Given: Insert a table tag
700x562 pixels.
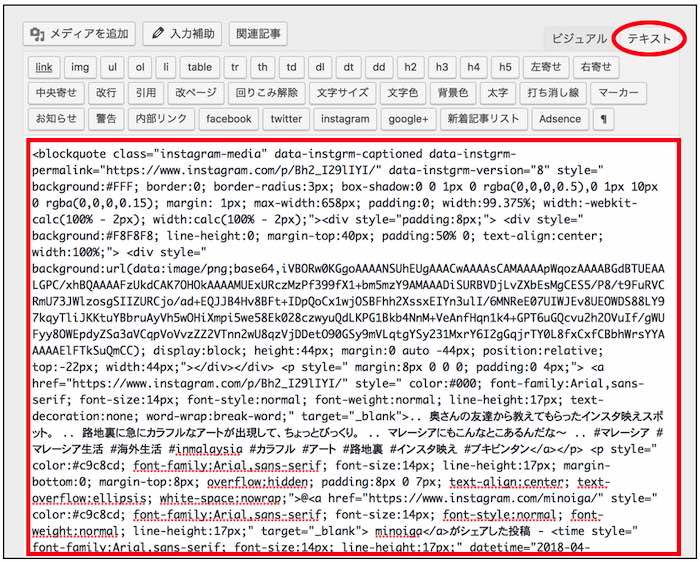Looking at the screenshot, I should tap(200, 67).
